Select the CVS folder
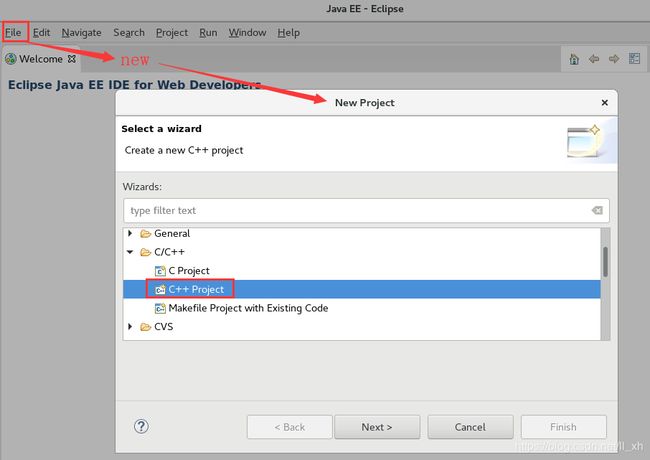Image resolution: width=650 pixels, height=460 pixels. 163,327
